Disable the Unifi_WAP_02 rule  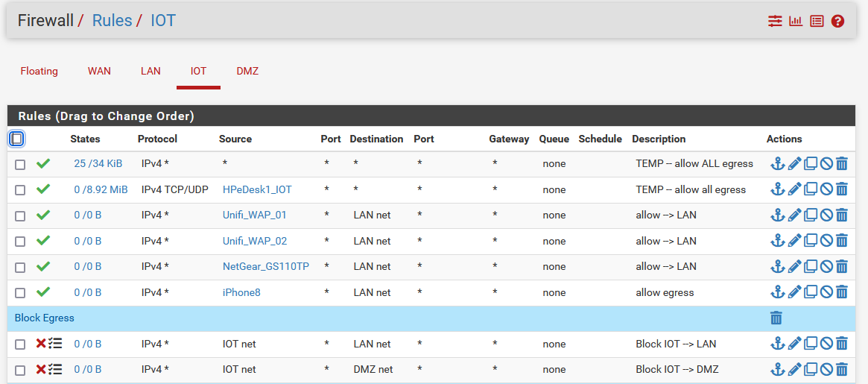(x=826, y=241)
